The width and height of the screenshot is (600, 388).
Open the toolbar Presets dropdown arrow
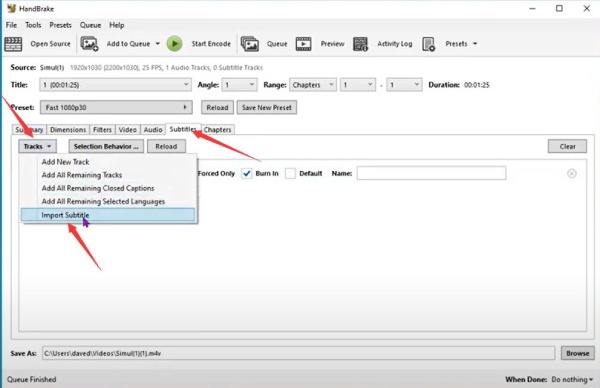pyautogui.click(x=475, y=44)
